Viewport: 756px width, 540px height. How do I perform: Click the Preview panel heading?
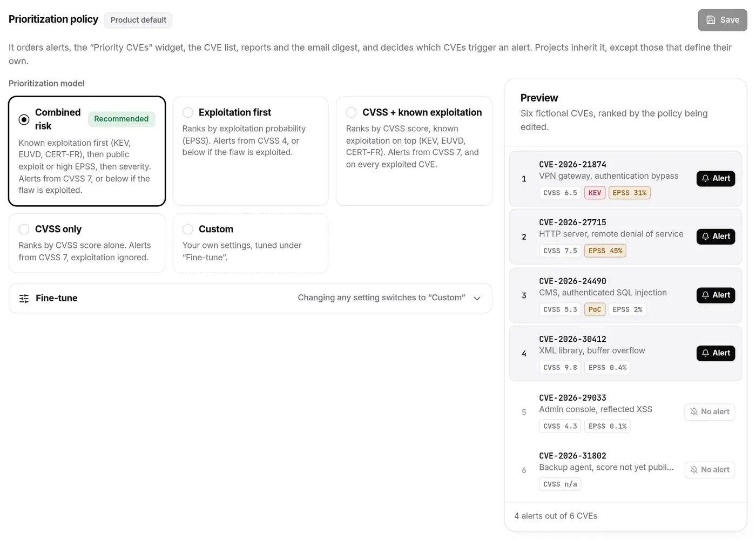coord(539,98)
